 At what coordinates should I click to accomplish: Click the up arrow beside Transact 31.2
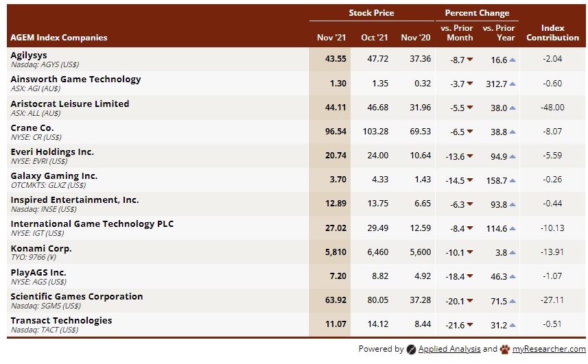513,325
